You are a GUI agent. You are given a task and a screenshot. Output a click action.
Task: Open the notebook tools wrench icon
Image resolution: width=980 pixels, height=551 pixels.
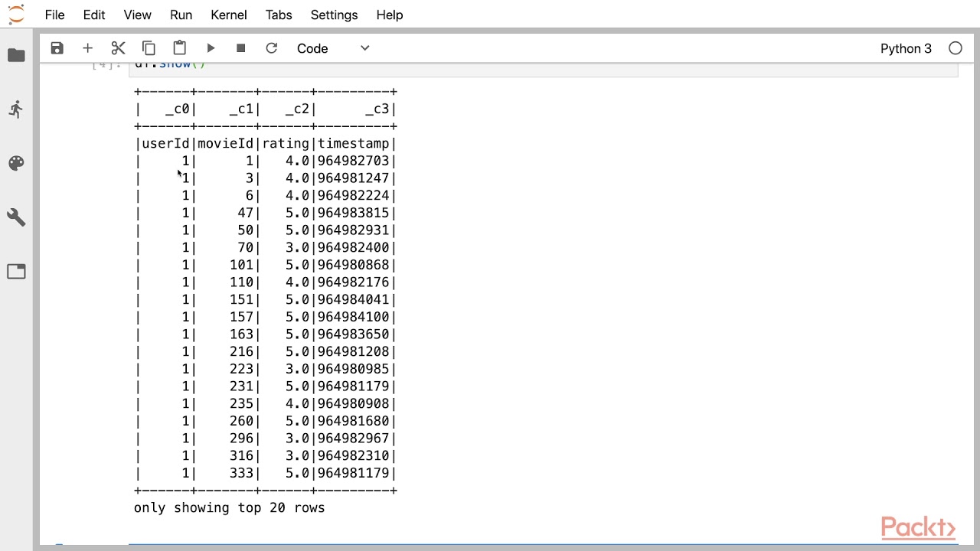(16, 217)
